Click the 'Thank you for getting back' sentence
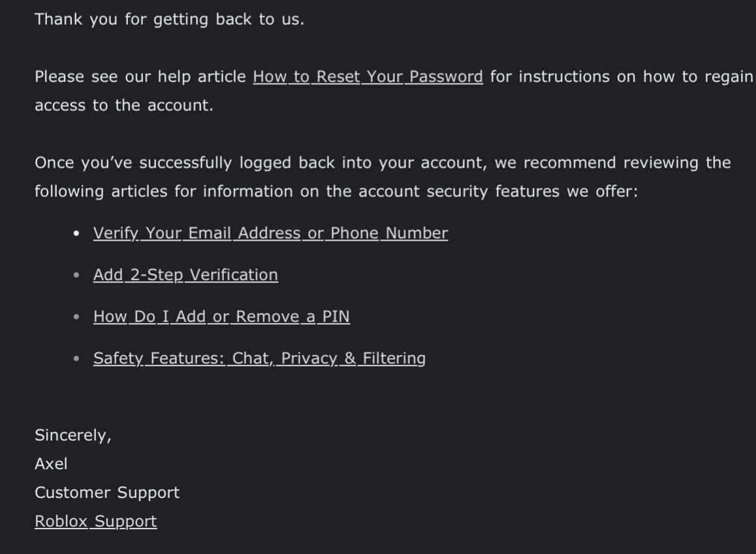The width and height of the screenshot is (756, 554). click(169, 20)
